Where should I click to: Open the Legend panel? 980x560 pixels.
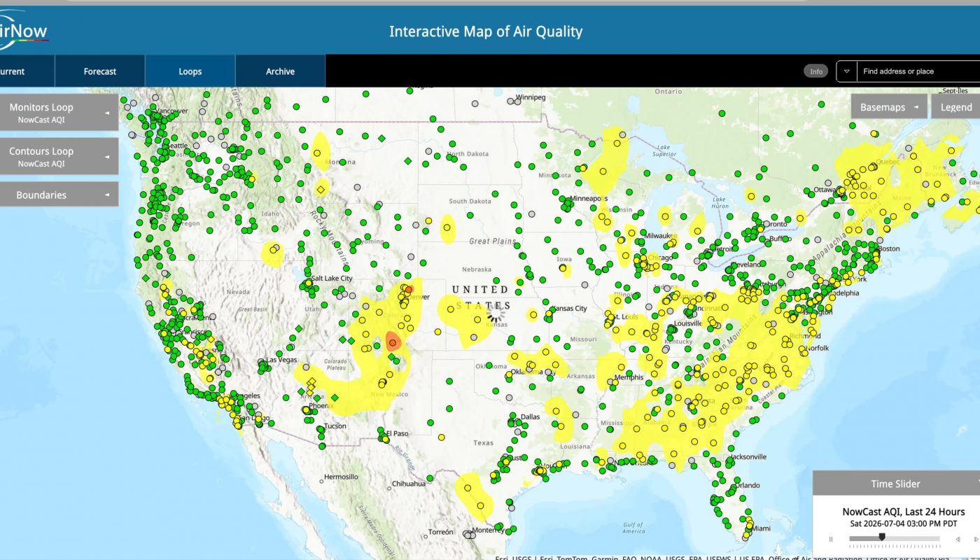(955, 107)
